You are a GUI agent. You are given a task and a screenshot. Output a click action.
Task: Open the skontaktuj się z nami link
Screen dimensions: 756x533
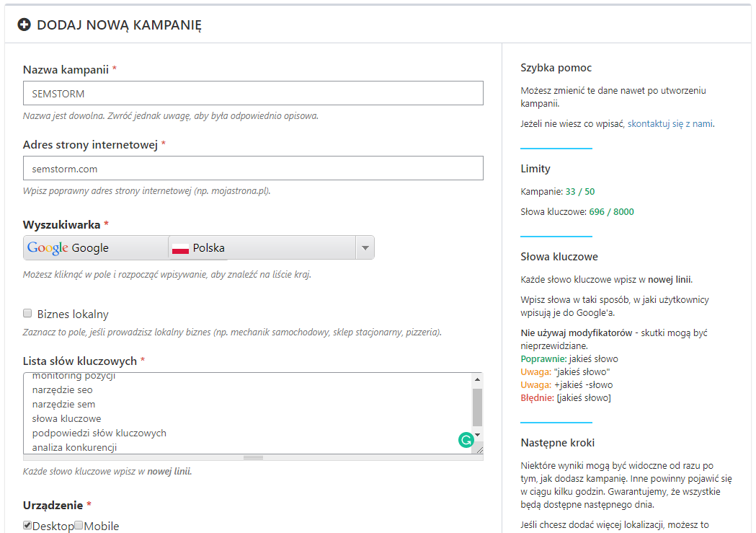pos(670,123)
